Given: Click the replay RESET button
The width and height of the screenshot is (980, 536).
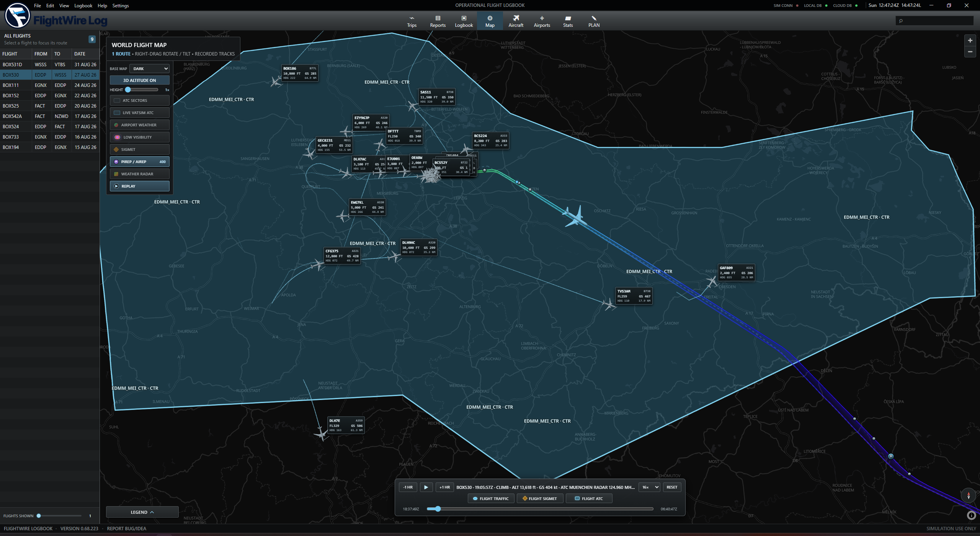Looking at the screenshot, I should [671, 487].
